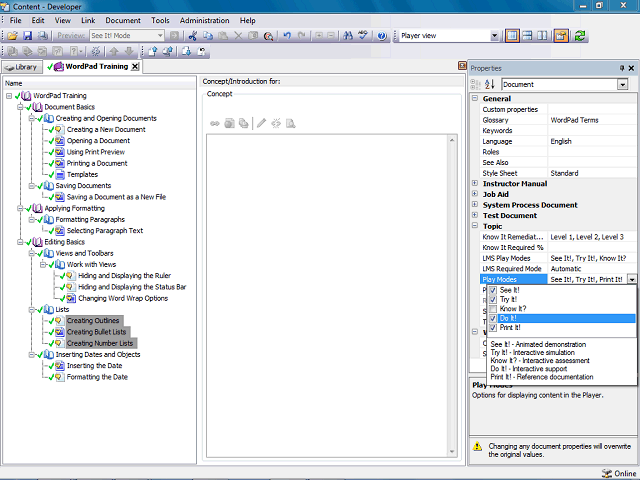
Task: Toggle the Do It! checkbox
Action: 493,318
